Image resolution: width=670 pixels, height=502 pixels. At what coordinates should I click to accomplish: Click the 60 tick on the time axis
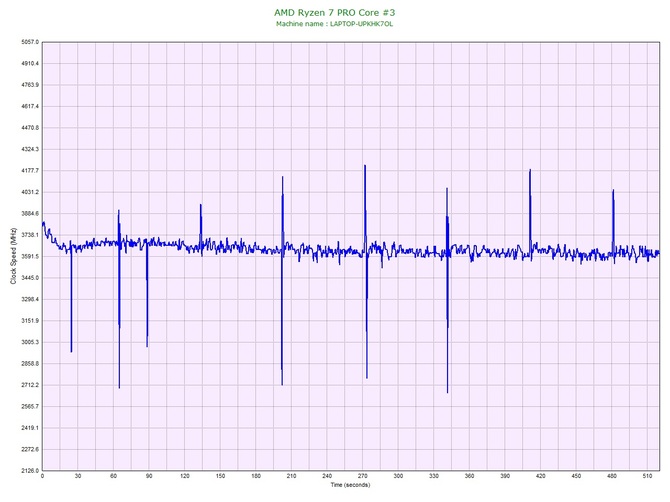(113, 476)
